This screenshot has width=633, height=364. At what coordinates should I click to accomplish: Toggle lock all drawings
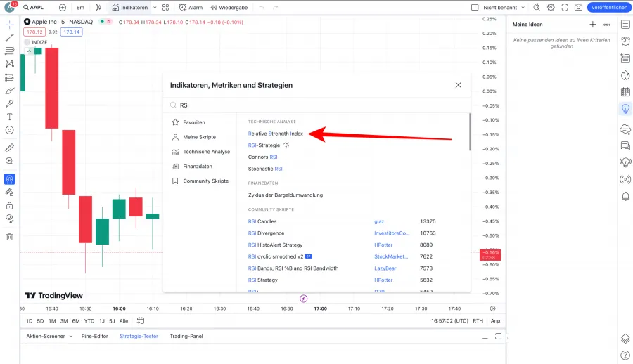point(10,206)
